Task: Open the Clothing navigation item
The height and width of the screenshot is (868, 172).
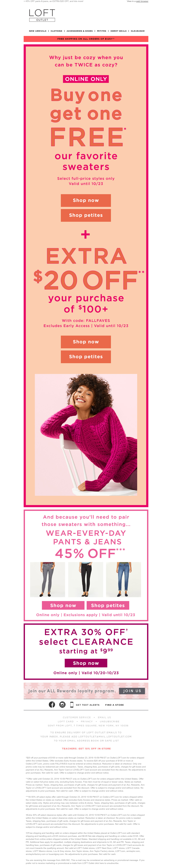Action: pos(57,31)
